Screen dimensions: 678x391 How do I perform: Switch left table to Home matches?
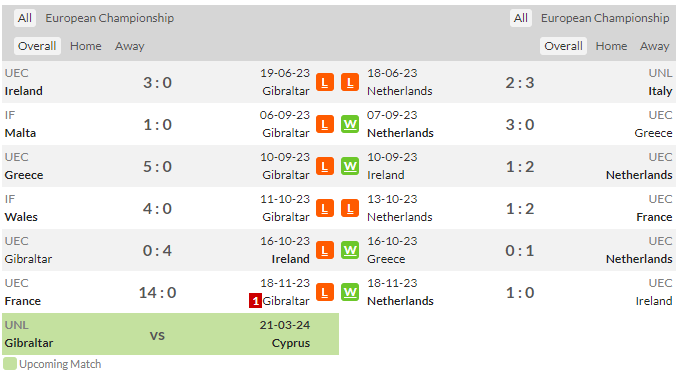tap(86, 46)
